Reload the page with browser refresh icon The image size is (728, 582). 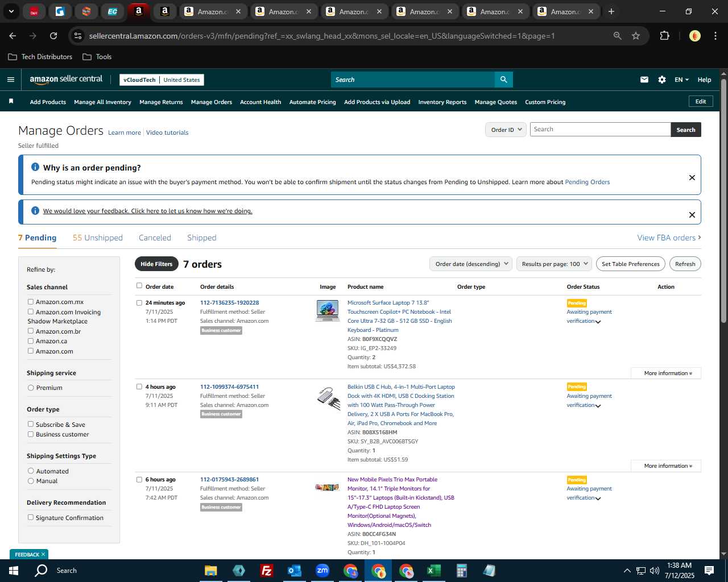(53, 36)
